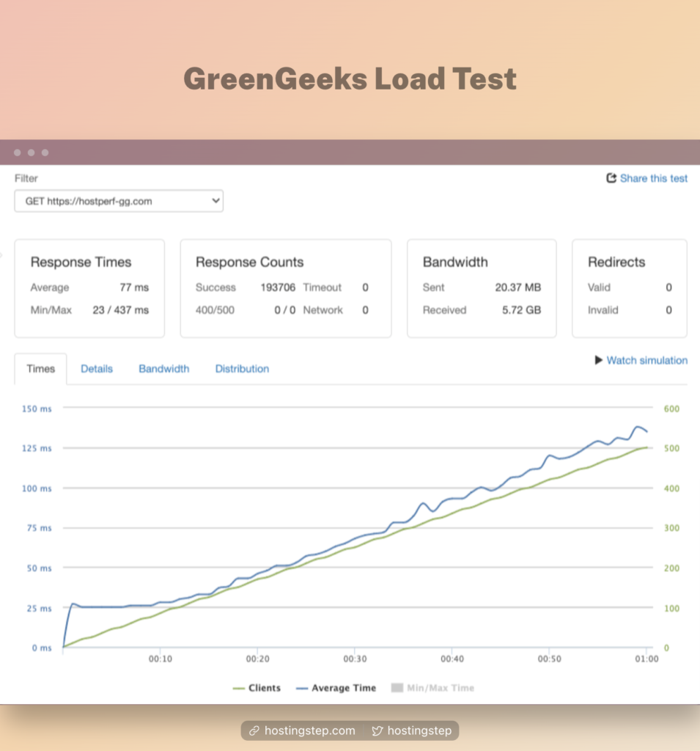Click the Watch simulation link
Image resolution: width=700 pixels, height=751 pixels.
(646, 360)
